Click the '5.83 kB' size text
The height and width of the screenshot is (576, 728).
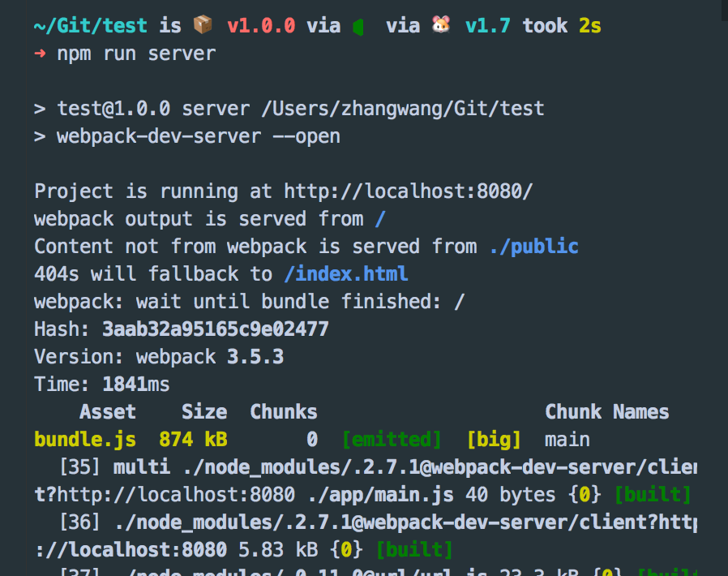click(278, 550)
